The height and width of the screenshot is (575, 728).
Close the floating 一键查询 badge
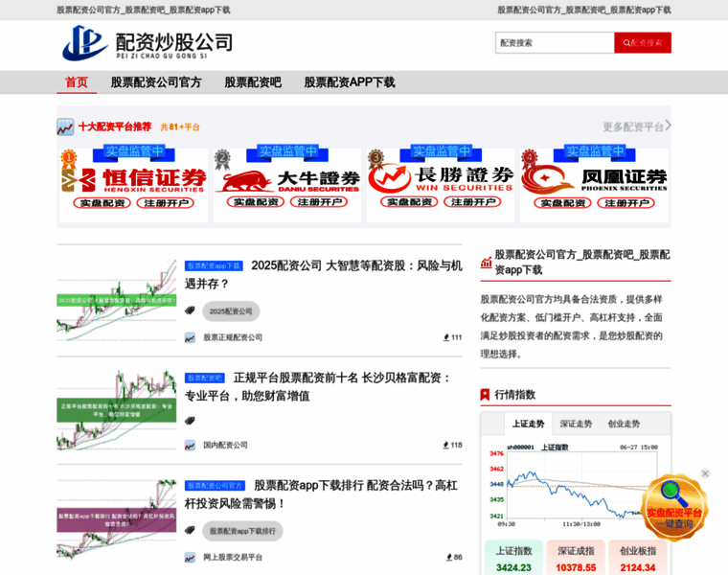[x=705, y=473]
